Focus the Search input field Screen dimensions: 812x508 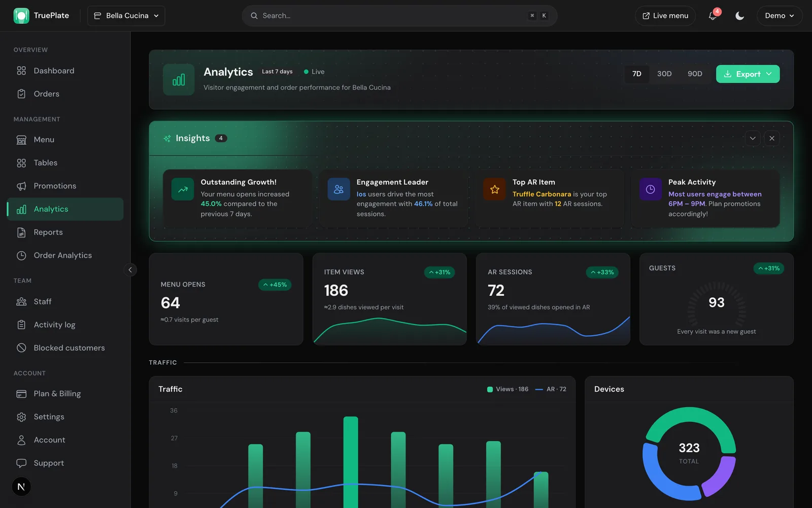[399, 16]
